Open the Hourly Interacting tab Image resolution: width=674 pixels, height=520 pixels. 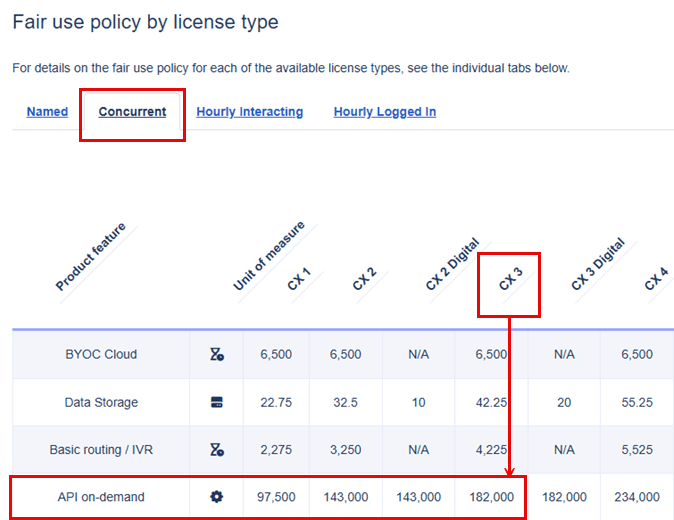(x=250, y=112)
